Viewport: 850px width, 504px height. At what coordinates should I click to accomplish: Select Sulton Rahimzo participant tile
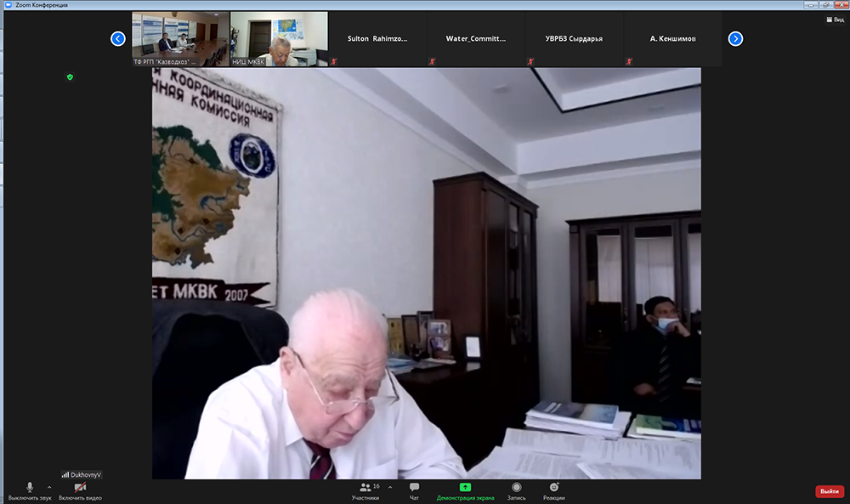point(377,39)
